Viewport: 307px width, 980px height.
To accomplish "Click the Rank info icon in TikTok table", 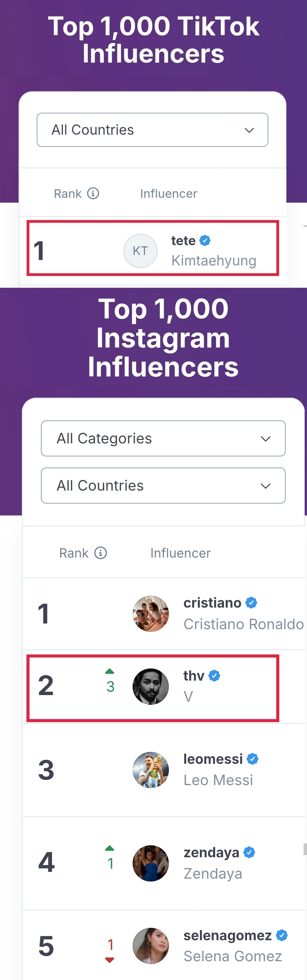I will pos(93,193).
